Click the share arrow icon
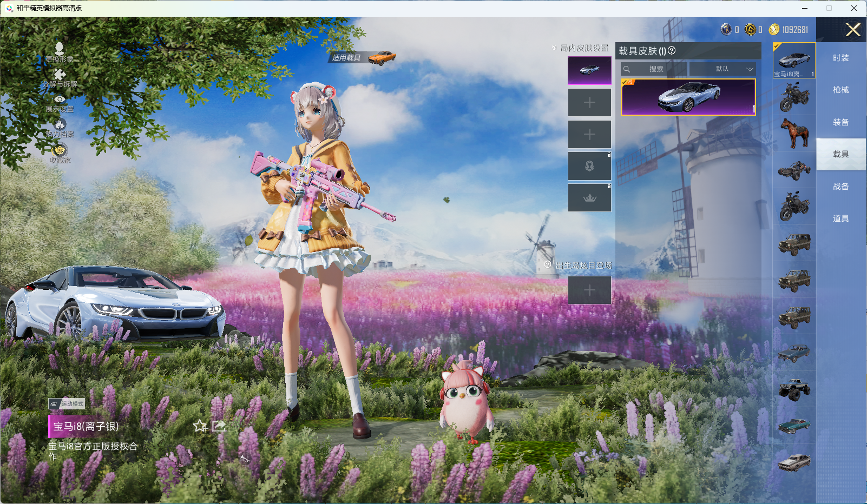Screen dimensions: 867x504 [219, 426]
